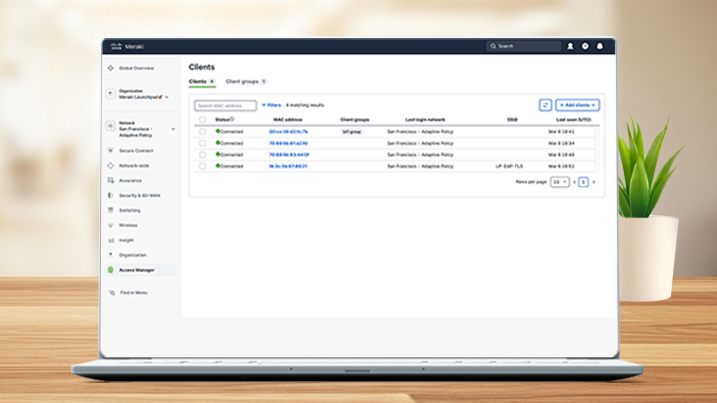Screen dimensions: 717x403
Task: Expand the Network San Francisco selector
Action: (172, 129)
